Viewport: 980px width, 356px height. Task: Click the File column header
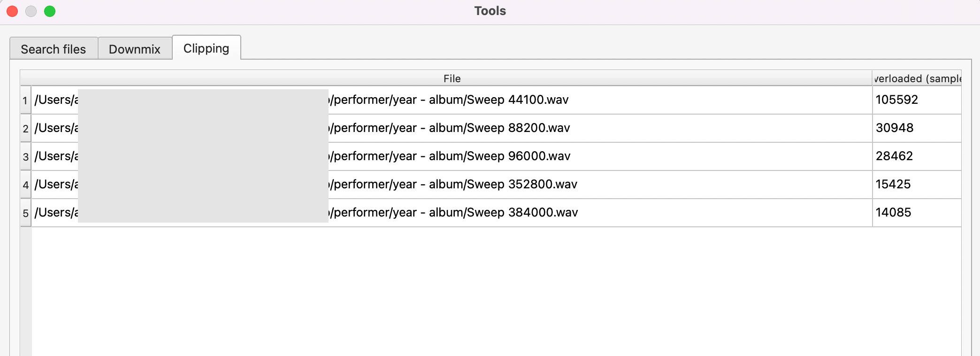click(452, 78)
